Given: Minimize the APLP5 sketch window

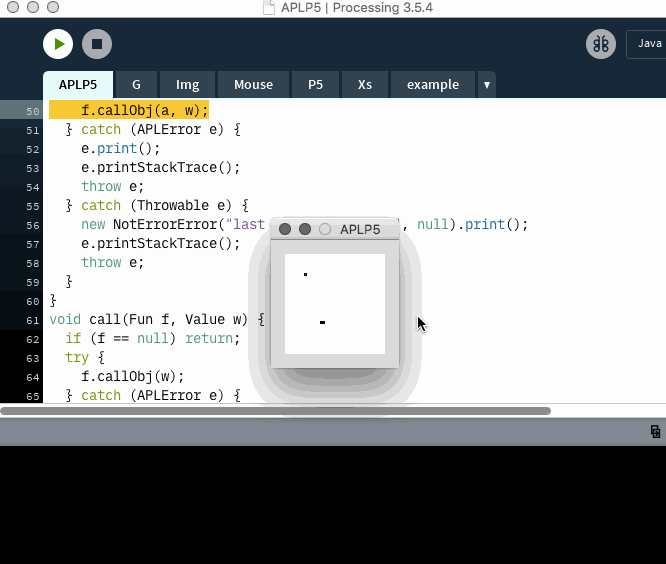Looking at the screenshot, I should [x=305, y=229].
